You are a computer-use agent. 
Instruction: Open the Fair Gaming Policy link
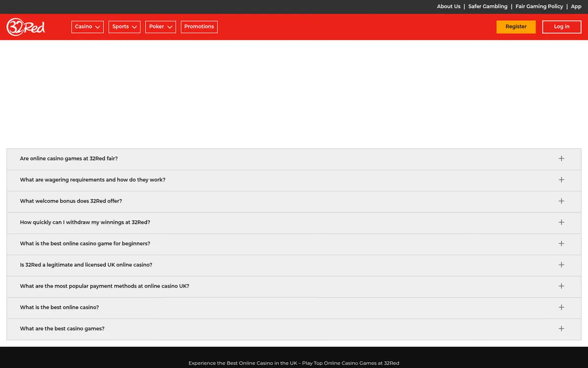pyautogui.click(x=539, y=6)
